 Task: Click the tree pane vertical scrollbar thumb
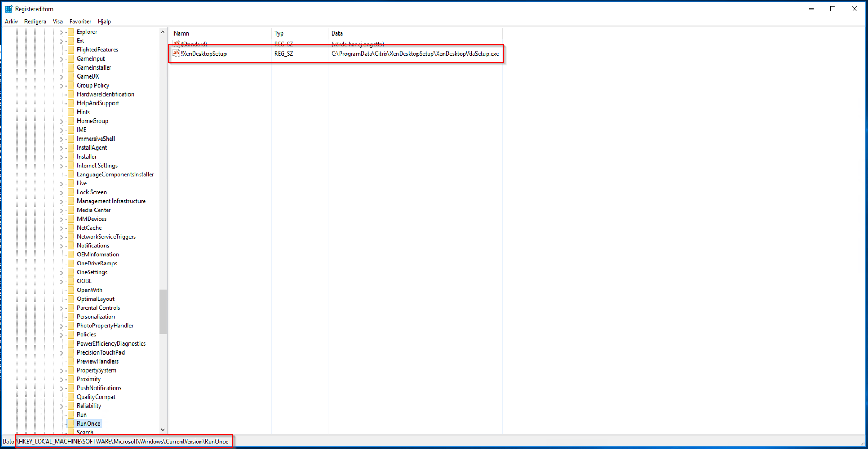point(163,312)
